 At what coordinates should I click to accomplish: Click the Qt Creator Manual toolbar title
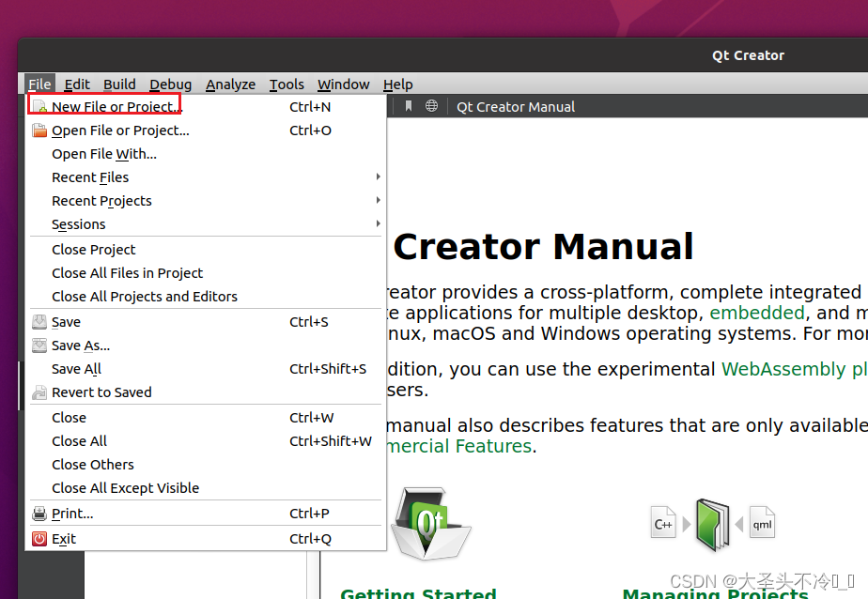click(516, 107)
